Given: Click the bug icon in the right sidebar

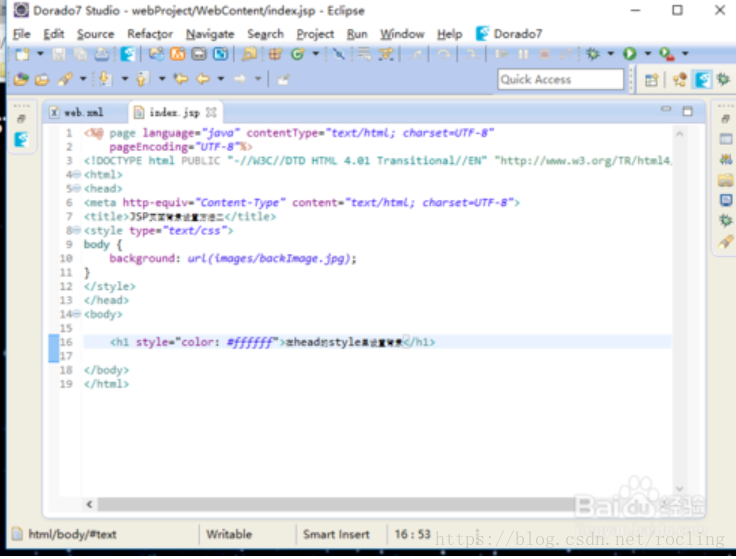Looking at the screenshot, I should point(726,221).
